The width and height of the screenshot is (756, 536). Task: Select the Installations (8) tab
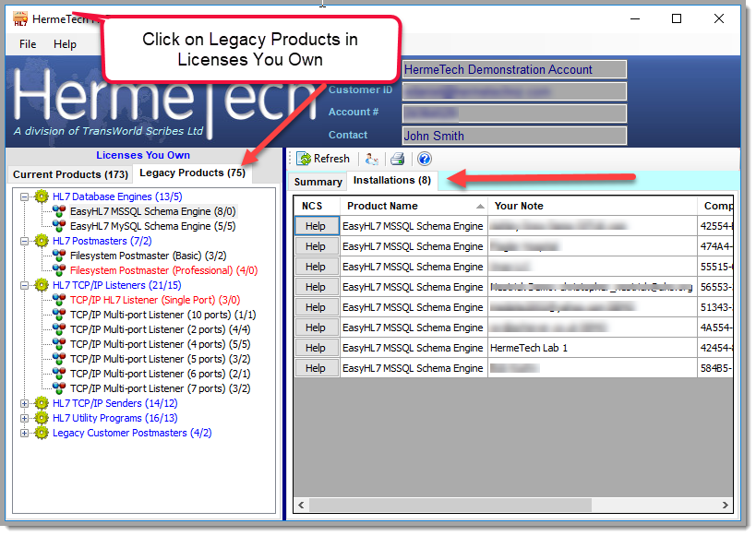[x=392, y=180]
